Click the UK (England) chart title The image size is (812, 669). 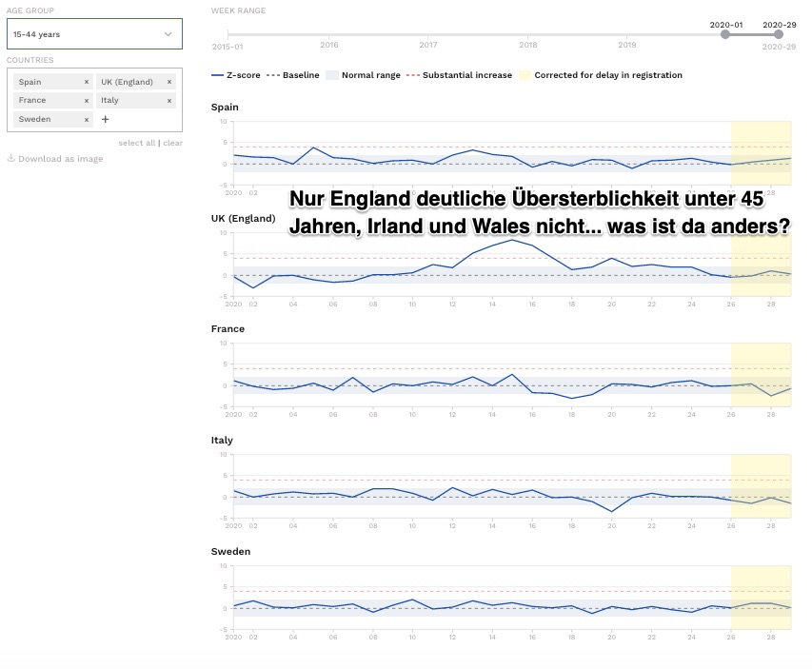243,219
